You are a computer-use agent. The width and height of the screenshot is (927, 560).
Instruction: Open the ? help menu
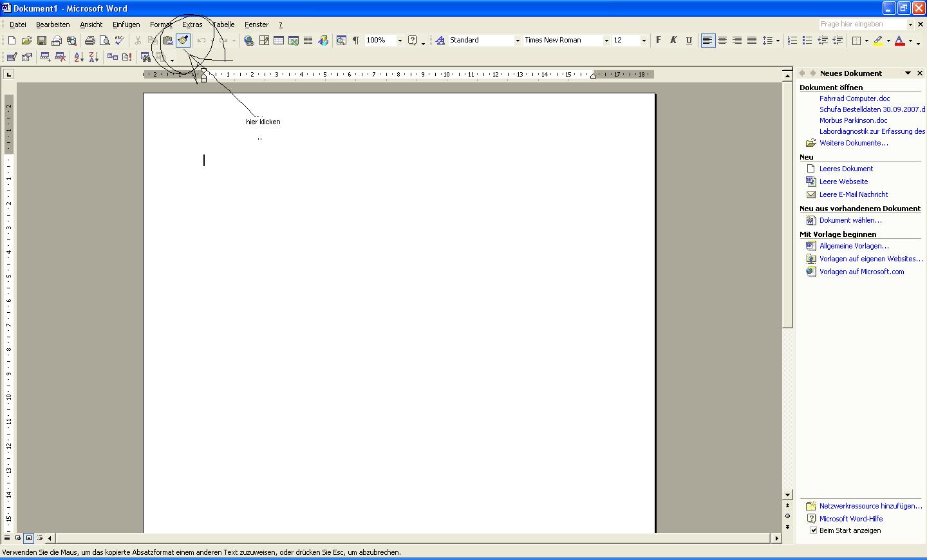pyautogui.click(x=281, y=24)
